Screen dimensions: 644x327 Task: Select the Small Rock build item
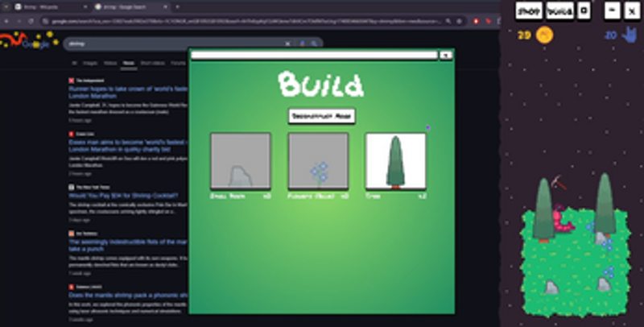coord(240,161)
